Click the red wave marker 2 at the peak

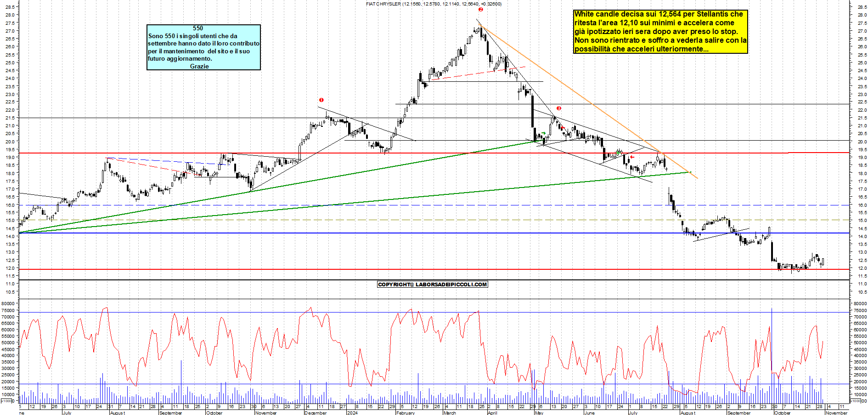(481, 9)
